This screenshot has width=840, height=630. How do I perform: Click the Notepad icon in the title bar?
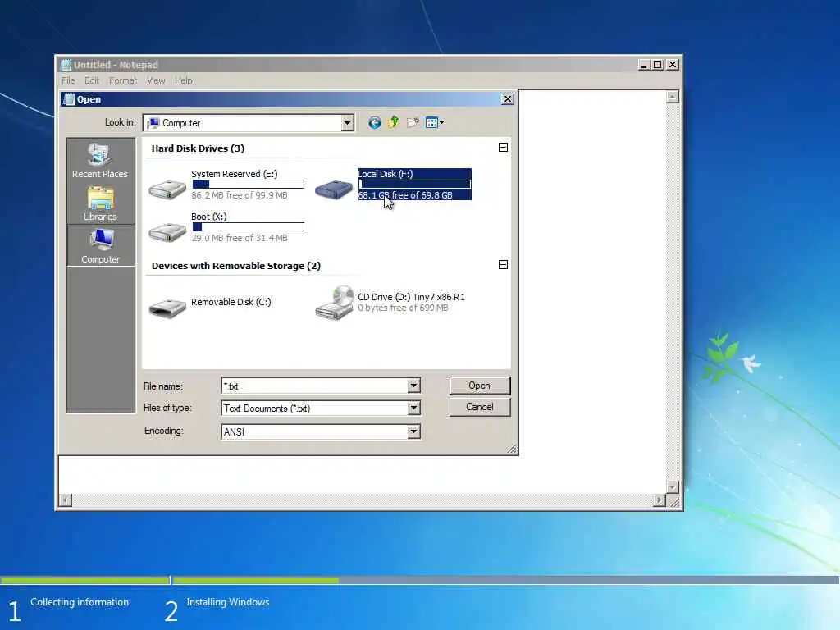66,65
